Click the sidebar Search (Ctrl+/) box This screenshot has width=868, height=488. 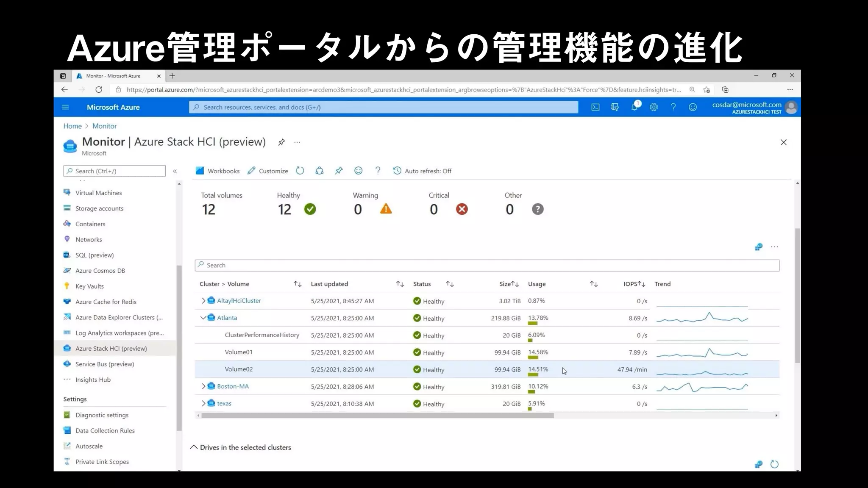(114, 171)
